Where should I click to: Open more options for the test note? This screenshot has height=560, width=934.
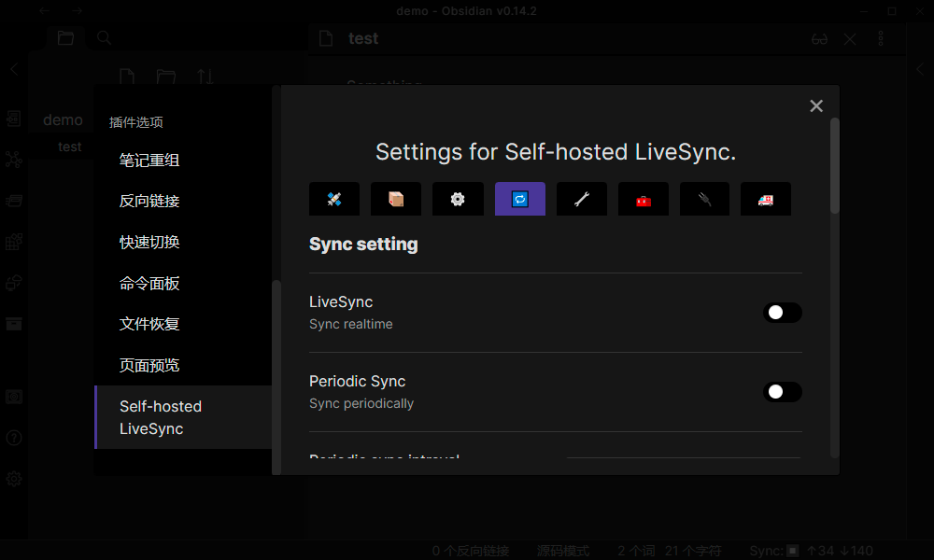pyautogui.click(x=881, y=38)
